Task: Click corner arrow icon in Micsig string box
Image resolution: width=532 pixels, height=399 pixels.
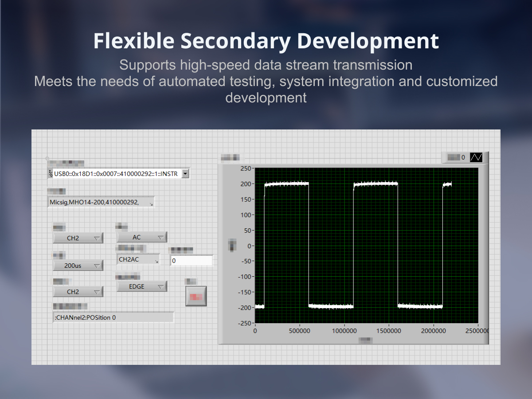Action: click(152, 204)
